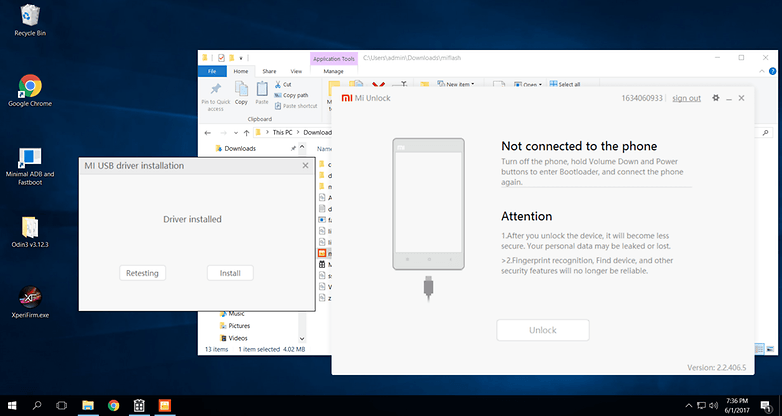
Task: Click the sign out link in Mi Unlock
Action: [x=686, y=98]
